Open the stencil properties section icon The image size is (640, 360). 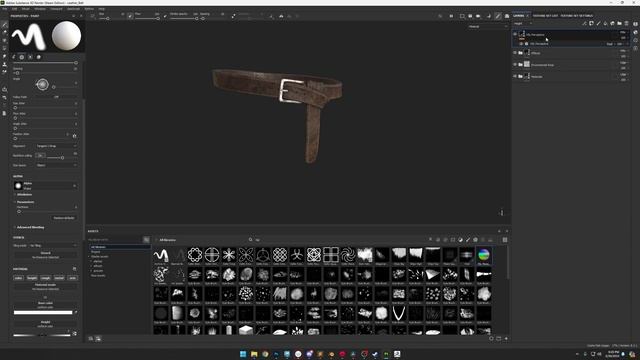tap(30, 57)
